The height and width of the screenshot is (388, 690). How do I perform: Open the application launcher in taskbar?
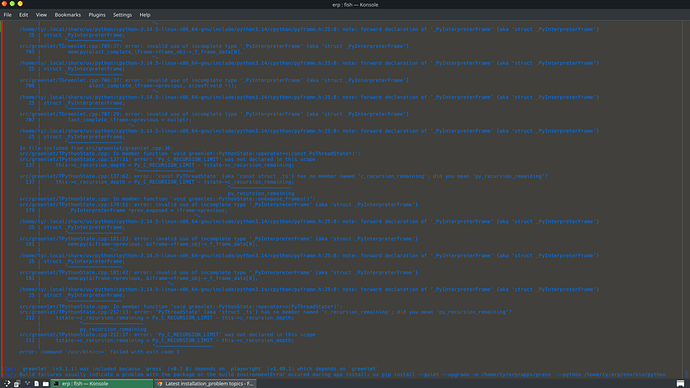click(7, 384)
